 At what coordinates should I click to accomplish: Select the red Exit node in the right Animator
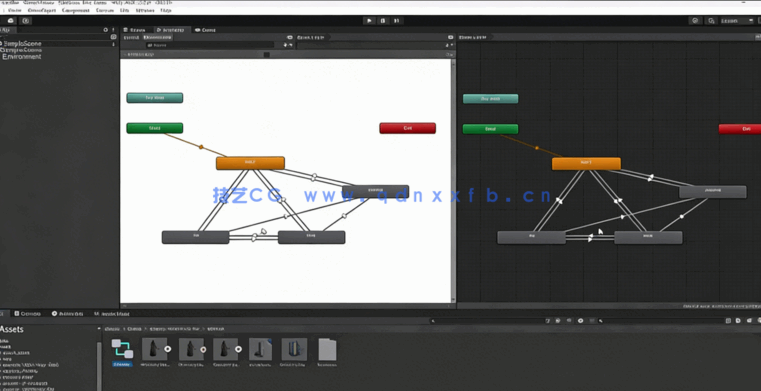[740, 129]
